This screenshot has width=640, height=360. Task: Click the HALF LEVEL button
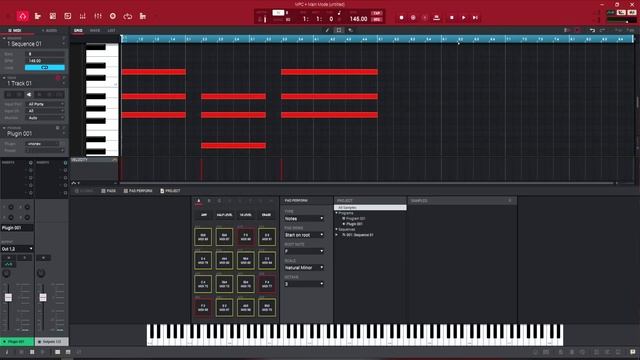tap(224, 215)
